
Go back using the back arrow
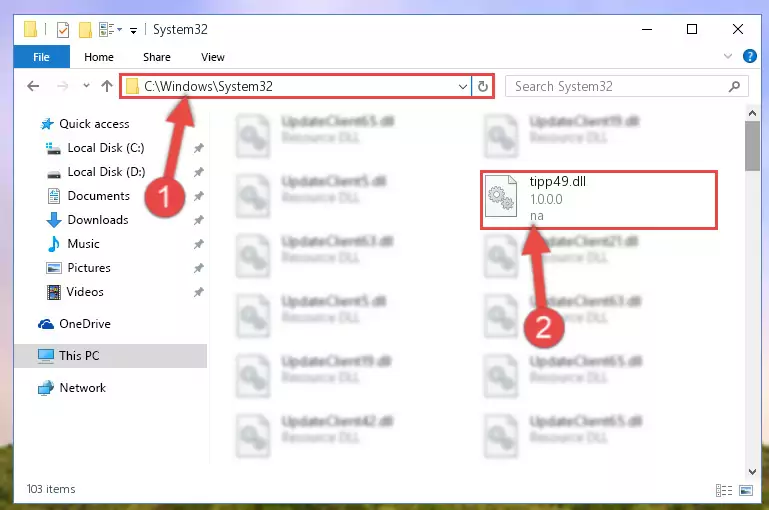(33, 86)
